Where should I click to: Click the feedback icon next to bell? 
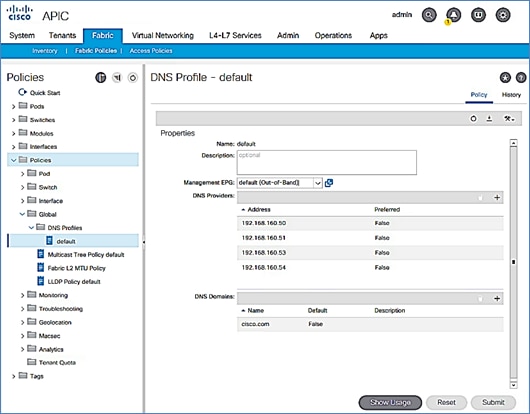[x=478, y=15]
